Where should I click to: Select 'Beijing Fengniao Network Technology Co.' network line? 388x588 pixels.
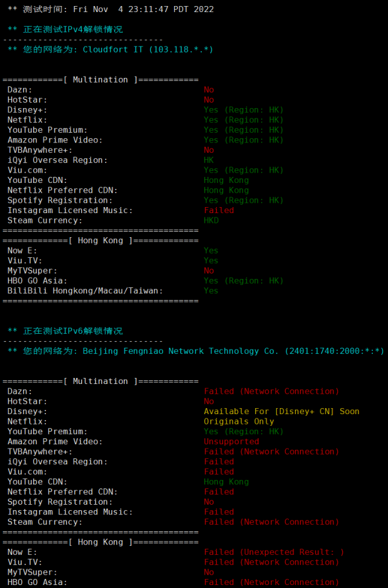tap(180, 351)
